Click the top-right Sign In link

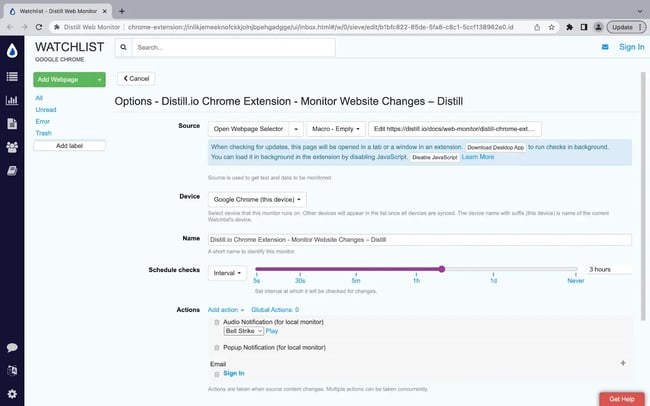point(632,47)
